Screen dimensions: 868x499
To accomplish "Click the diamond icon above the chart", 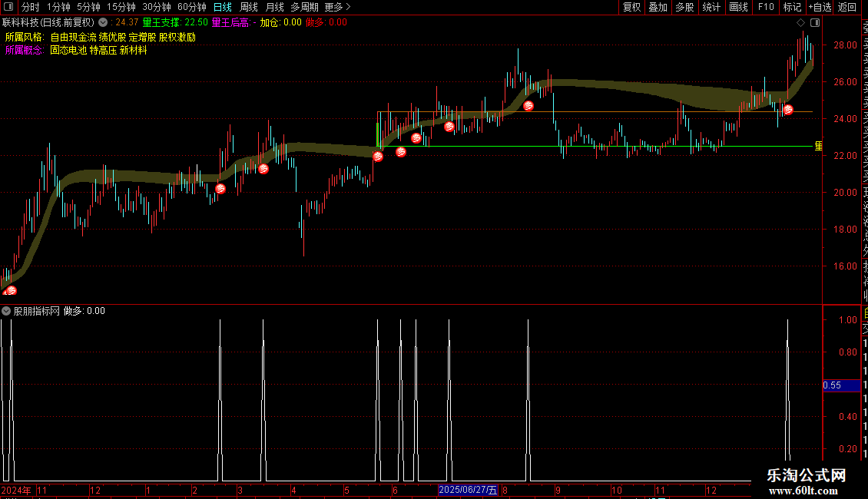I will pyautogui.click(x=800, y=23).
